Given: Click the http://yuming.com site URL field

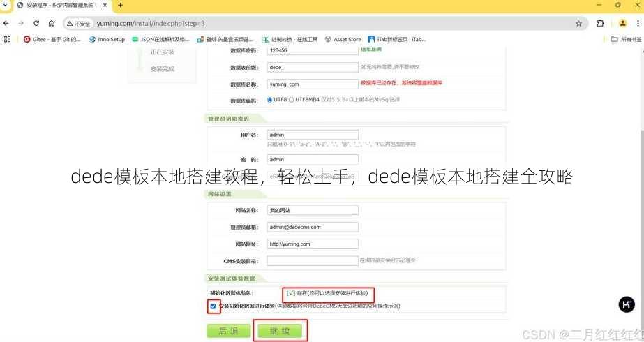Looking at the screenshot, I should 313,244.
